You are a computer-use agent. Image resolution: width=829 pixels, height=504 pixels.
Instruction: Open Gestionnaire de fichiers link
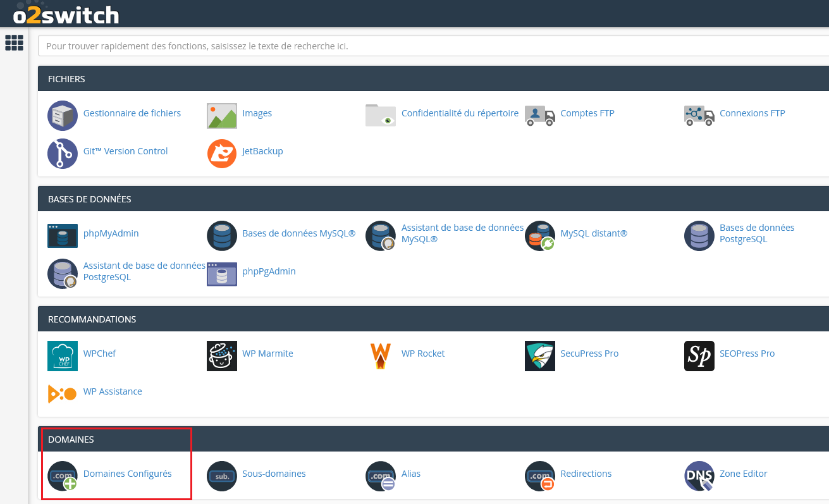132,113
